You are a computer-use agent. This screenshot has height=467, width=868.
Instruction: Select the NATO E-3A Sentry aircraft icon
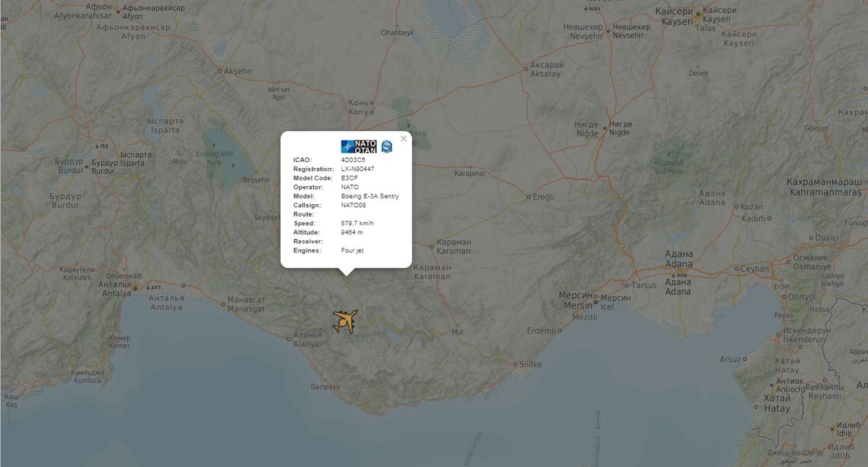click(344, 321)
